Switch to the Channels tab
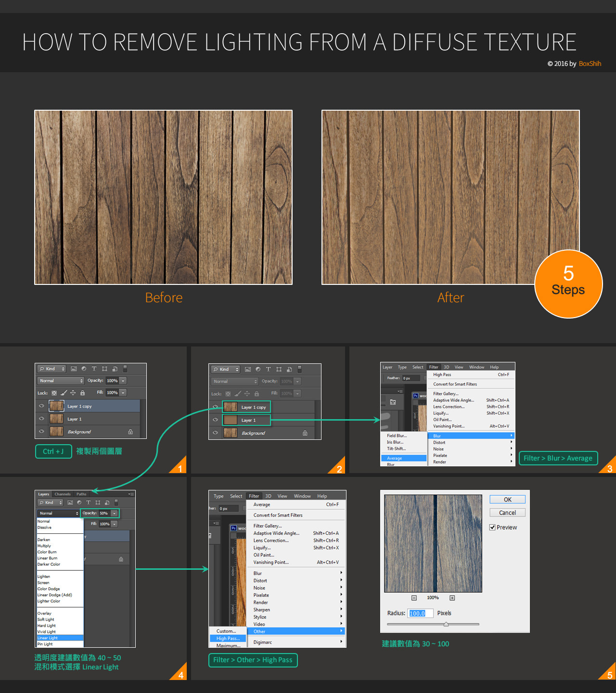The width and height of the screenshot is (616, 693). (x=63, y=494)
